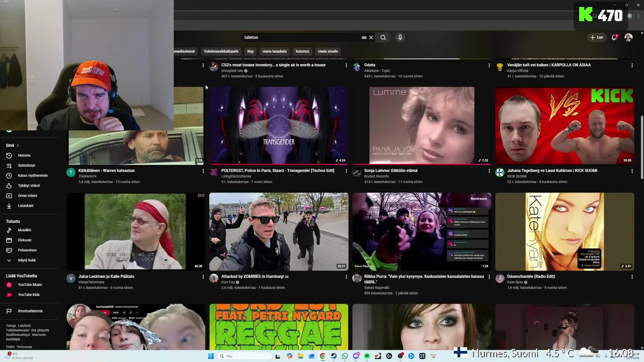
Task: Click Windows taskbar Hae search box
Action: tap(244, 356)
